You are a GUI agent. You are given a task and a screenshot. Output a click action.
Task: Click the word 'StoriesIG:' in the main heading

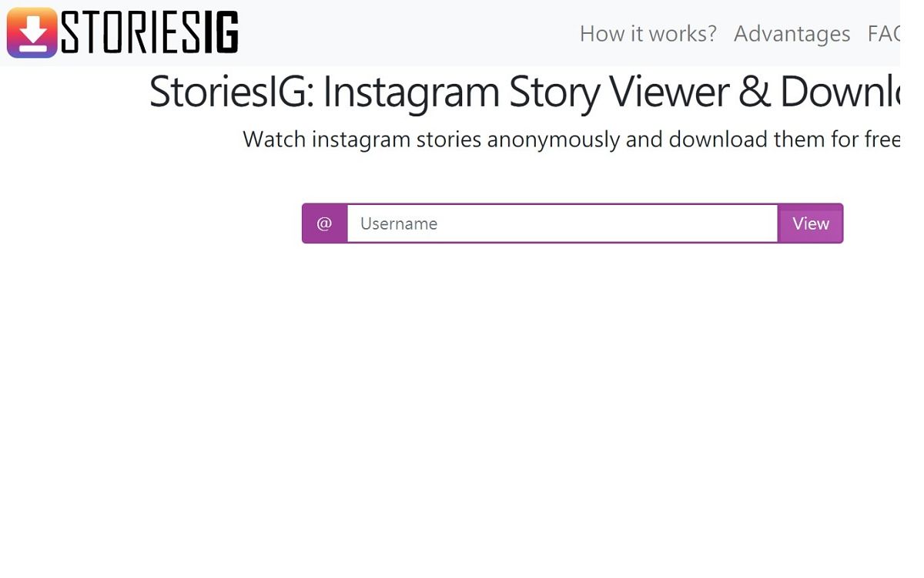coord(230,92)
